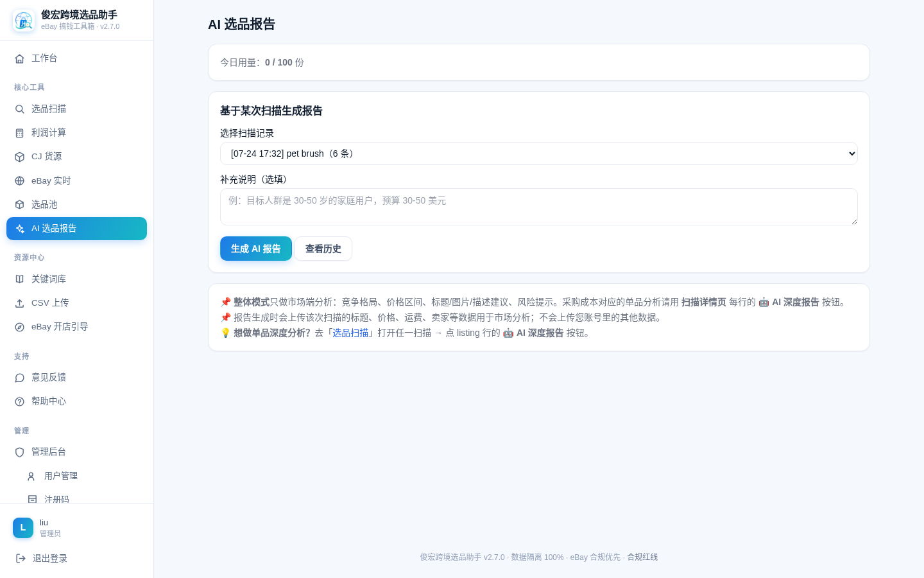The height and width of the screenshot is (578, 924).
Task: Click the upload icon beside CSV 上传
Action: tap(19, 303)
